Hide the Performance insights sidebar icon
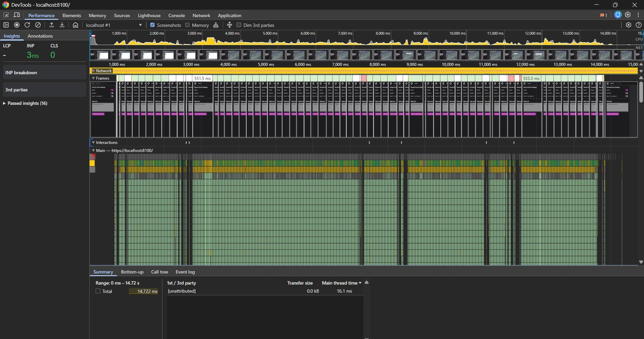Image resolution: width=644 pixels, height=339 pixels. 6,25
